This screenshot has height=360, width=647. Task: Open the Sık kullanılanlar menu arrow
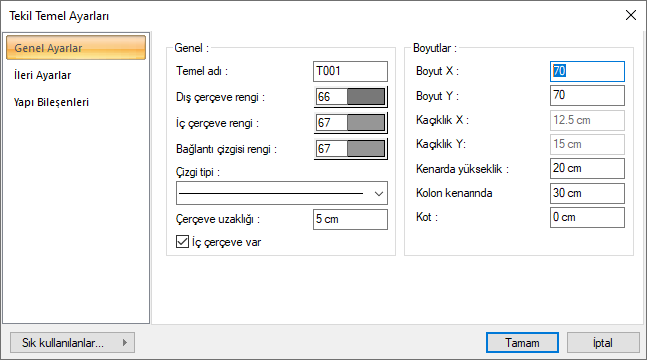point(125,343)
